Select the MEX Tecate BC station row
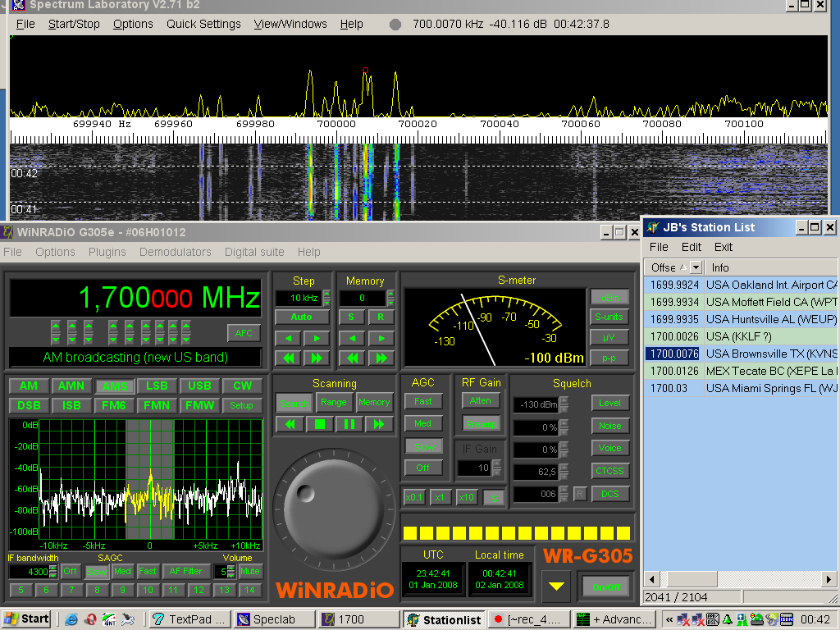Viewport: 840px width, 630px height. [738, 371]
